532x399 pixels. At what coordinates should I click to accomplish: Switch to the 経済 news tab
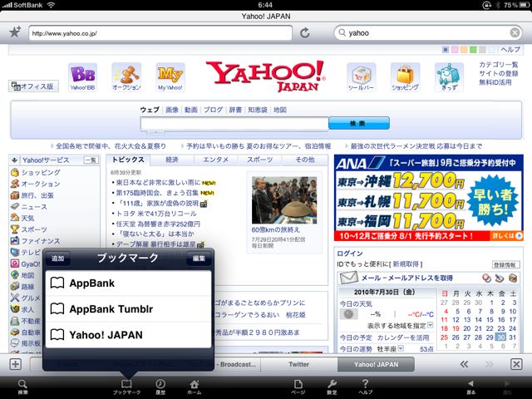pyautogui.click(x=172, y=160)
